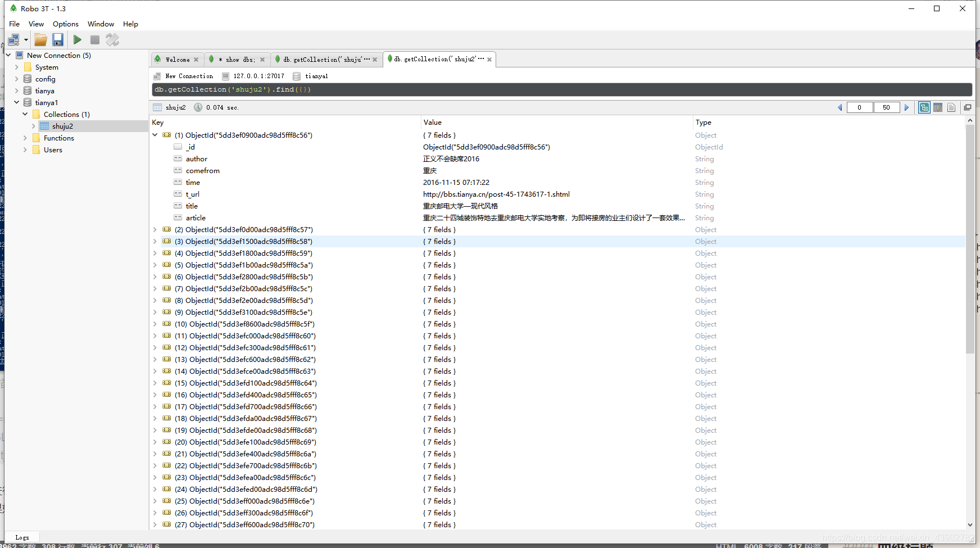Screen dimensions: 980x548
Task: Select the comefrom field row
Action: 557,171
